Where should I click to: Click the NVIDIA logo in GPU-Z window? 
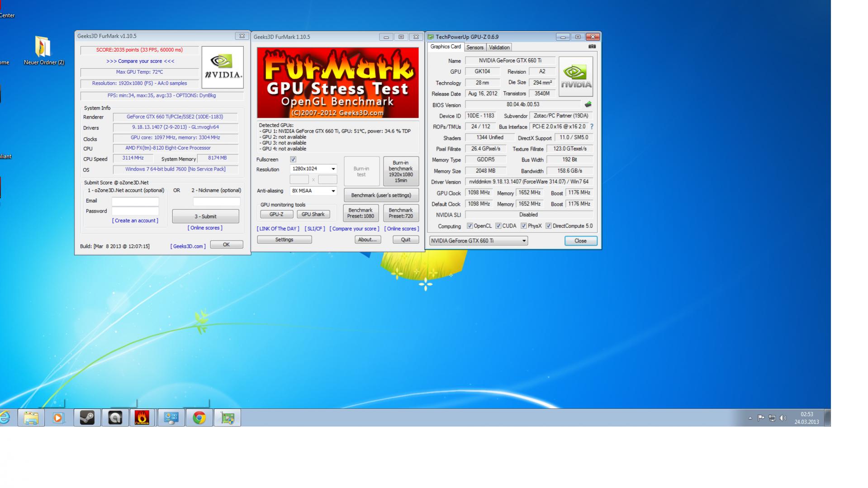(576, 76)
